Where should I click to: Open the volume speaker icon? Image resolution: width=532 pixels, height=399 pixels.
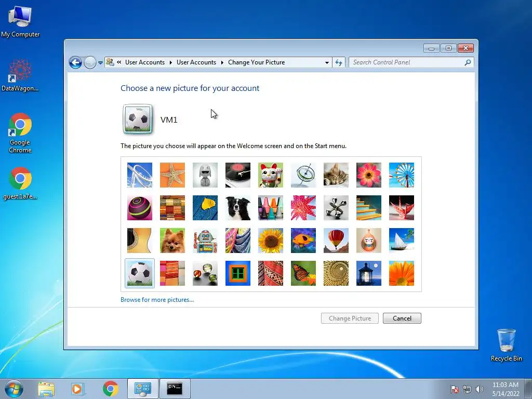click(480, 389)
